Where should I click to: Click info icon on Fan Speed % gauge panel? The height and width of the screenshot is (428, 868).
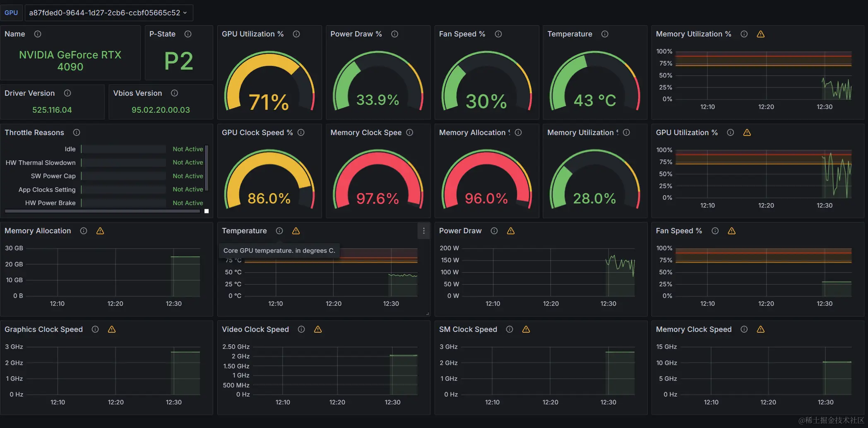(x=498, y=34)
